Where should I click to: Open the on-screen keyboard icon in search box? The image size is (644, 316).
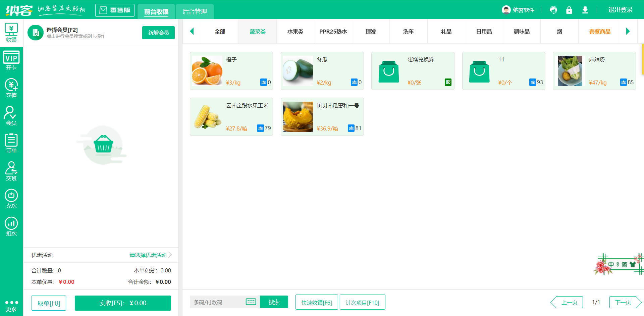(x=251, y=302)
